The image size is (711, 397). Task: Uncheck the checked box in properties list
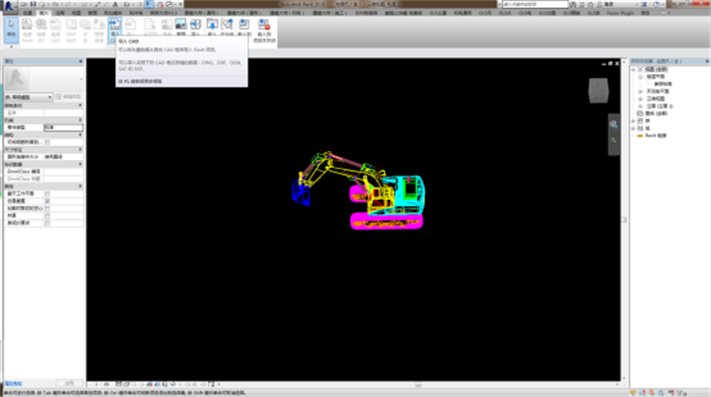pos(48,201)
